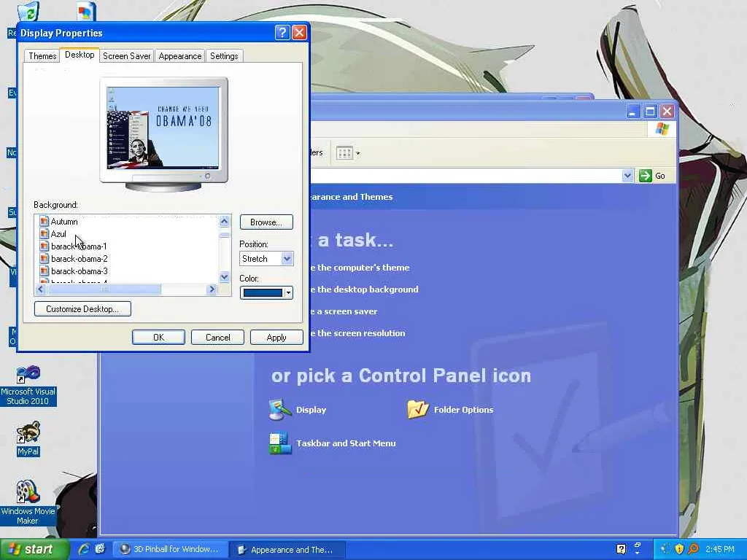The image size is (747, 560).
Task: Select the Autumn background
Action: [x=64, y=222]
